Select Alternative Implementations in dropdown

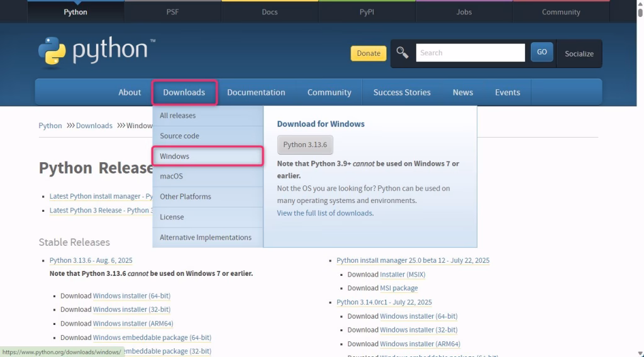(208, 238)
